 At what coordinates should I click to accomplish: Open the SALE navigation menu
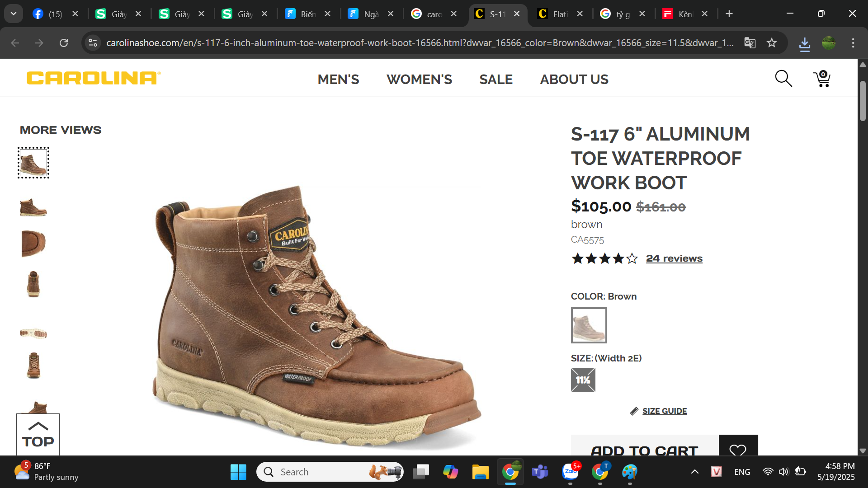point(496,79)
